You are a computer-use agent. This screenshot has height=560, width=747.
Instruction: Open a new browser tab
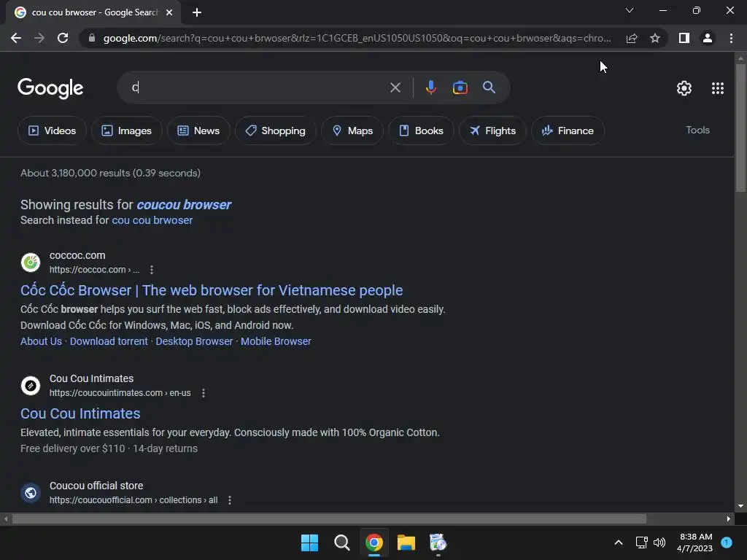click(x=197, y=12)
